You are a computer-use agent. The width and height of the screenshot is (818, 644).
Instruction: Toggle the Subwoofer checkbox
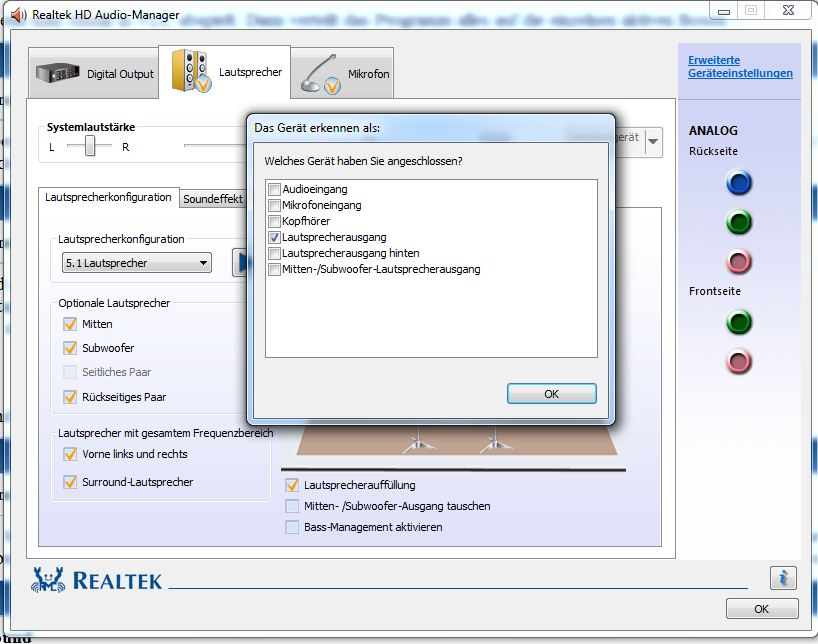[70, 348]
